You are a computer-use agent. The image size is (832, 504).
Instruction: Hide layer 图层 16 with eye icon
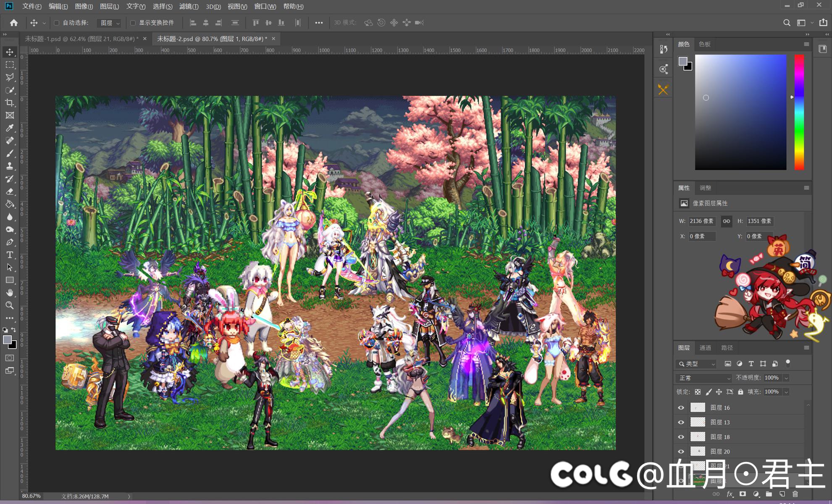tap(681, 407)
